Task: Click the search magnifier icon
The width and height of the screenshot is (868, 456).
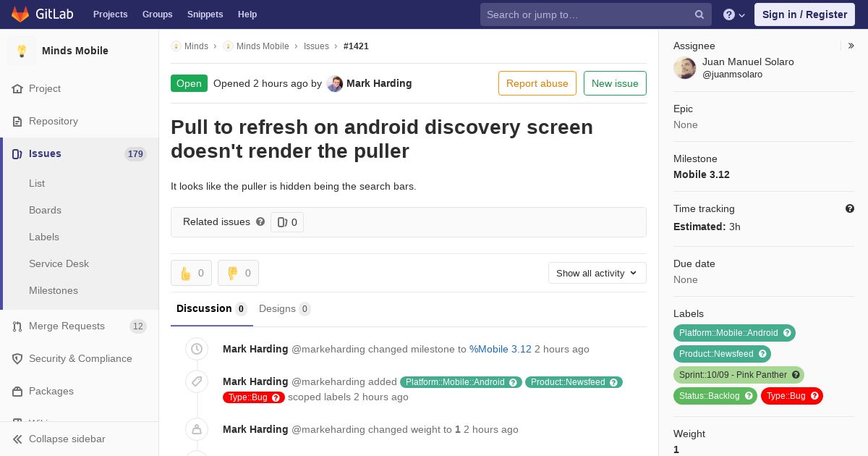Action: pyautogui.click(x=699, y=14)
